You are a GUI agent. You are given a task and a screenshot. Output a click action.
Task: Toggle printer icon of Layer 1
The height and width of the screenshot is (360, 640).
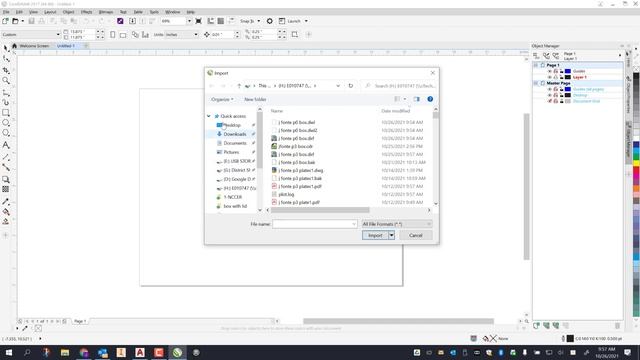click(x=556, y=77)
